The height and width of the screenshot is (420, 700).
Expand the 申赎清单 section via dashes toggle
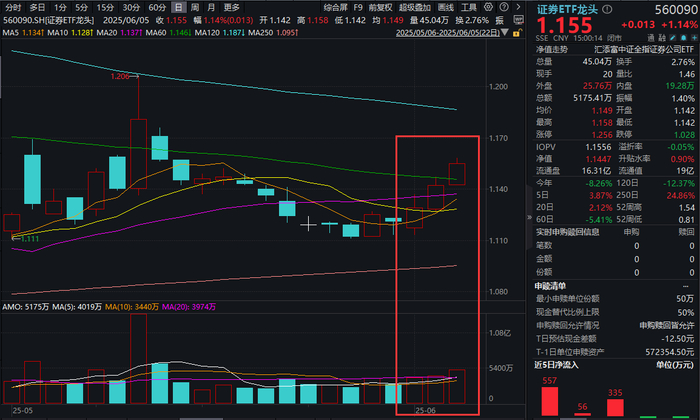(x=685, y=286)
